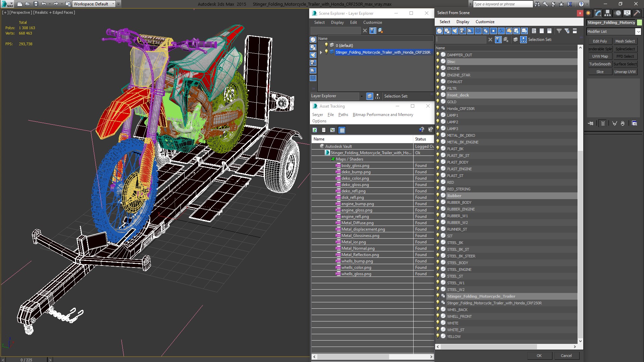Click Help icon in Asset Tracking toolbar
Viewport: 644px width, 362px height.
pos(422,130)
